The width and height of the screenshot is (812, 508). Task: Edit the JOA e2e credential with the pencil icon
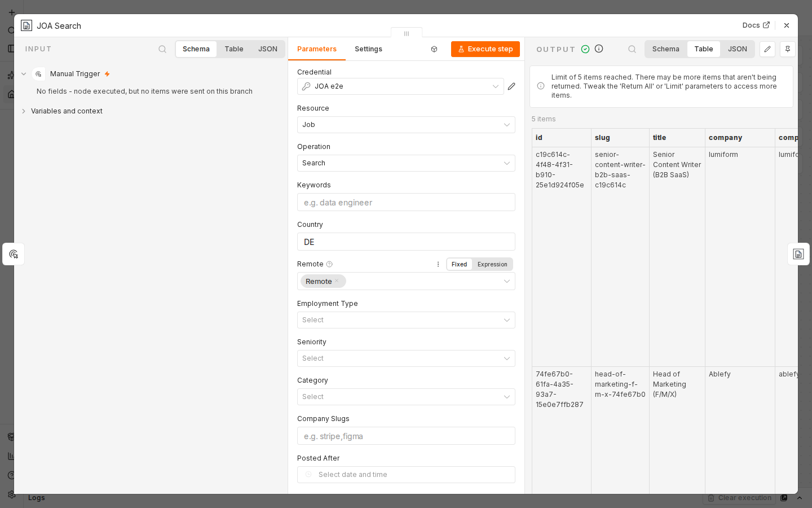(x=511, y=86)
